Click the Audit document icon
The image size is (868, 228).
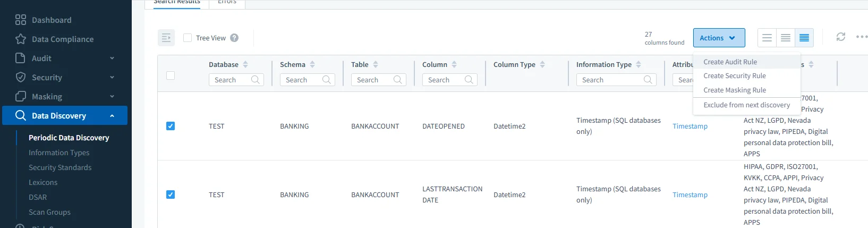click(x=21, y=58)
